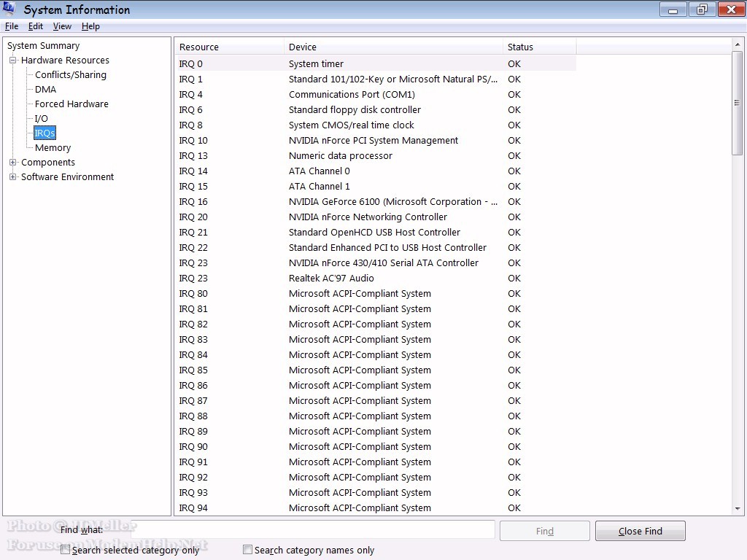This screenshot has width=747, height=560.
Task: Select the IRQ 90 row
Action: click(376, 447)
